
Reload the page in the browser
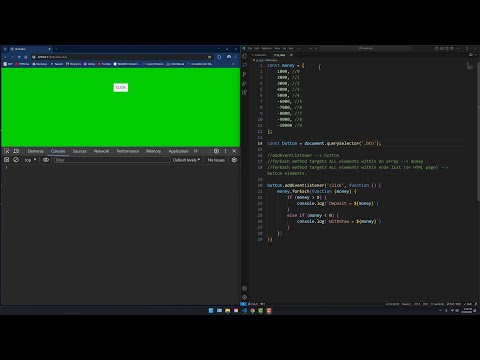[x=19, y=57]
